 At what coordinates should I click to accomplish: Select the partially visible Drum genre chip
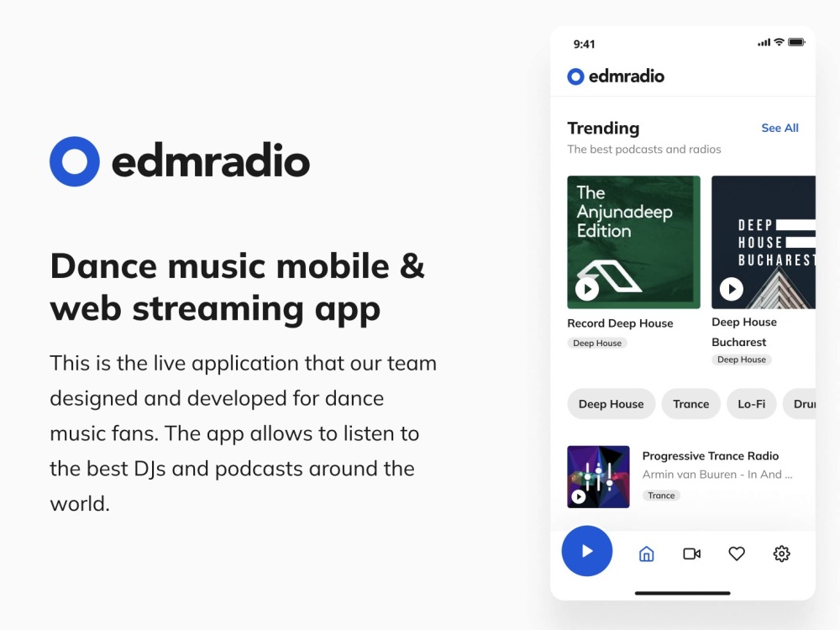click(800, 404)
